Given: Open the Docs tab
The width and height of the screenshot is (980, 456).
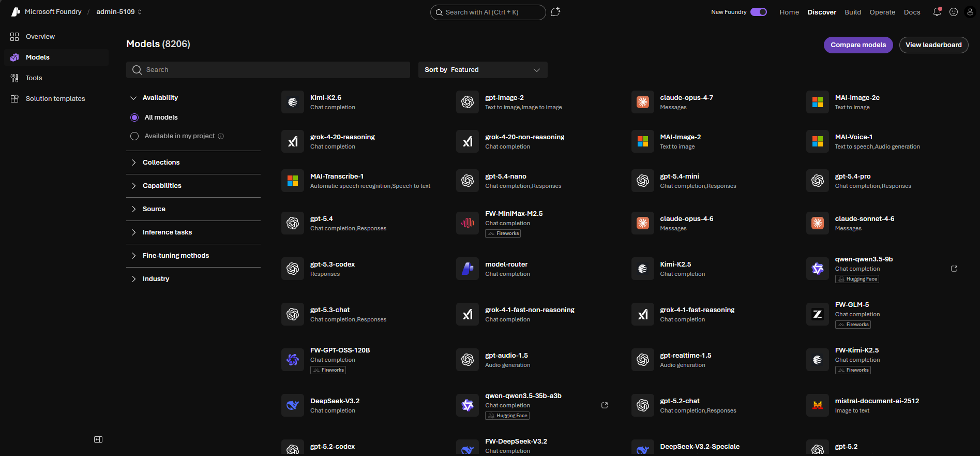Looking at the screenshot, I should 912,12.
